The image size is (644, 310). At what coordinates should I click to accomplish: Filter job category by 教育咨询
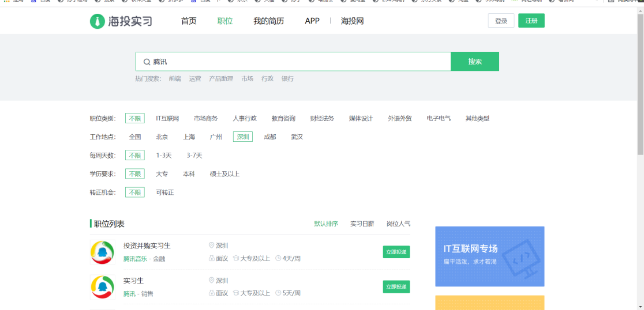click(283, 119)
